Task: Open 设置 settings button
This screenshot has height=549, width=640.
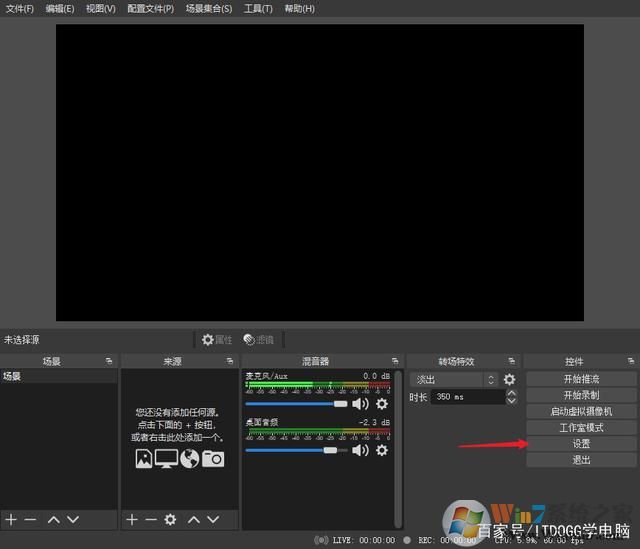Action: coord(581,444)
